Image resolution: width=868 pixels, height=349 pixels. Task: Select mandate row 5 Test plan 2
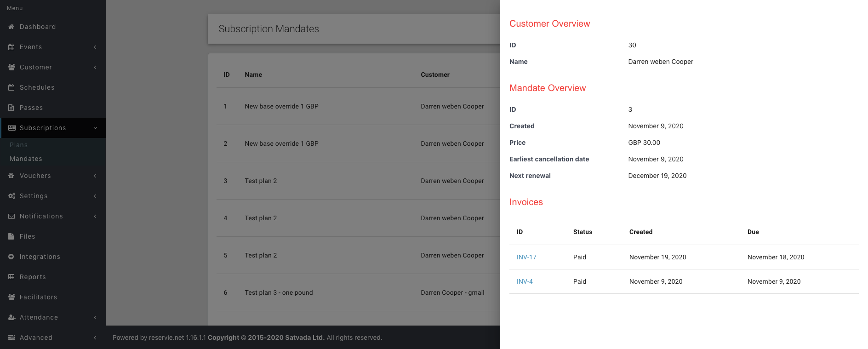358,255
